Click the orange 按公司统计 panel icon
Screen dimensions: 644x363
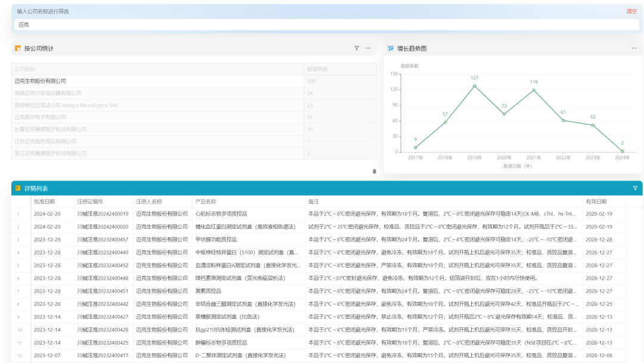(18, 48)
